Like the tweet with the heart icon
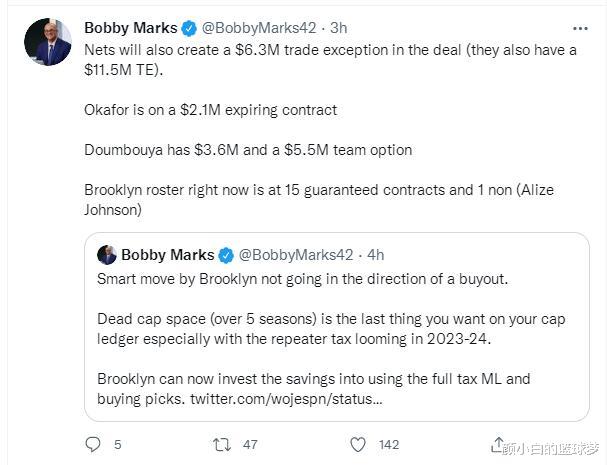Screen dimensions: 607x465 pyautogui.click(x=356, y=443)
